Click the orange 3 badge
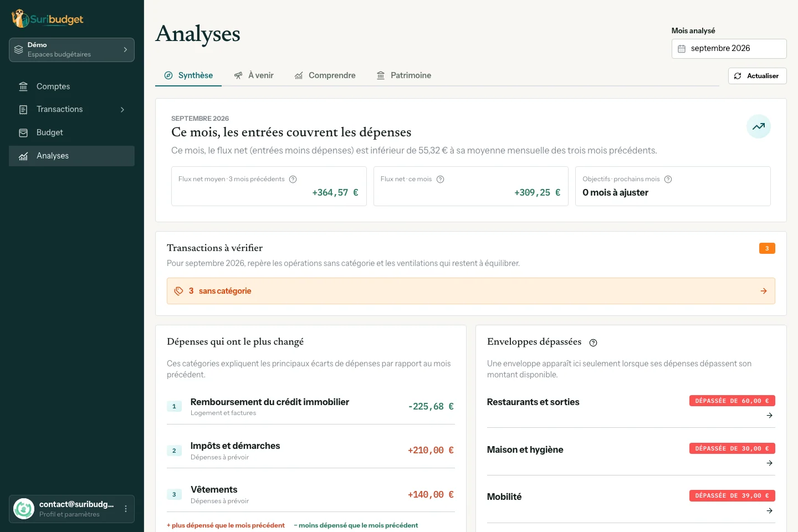 point(767,248)
